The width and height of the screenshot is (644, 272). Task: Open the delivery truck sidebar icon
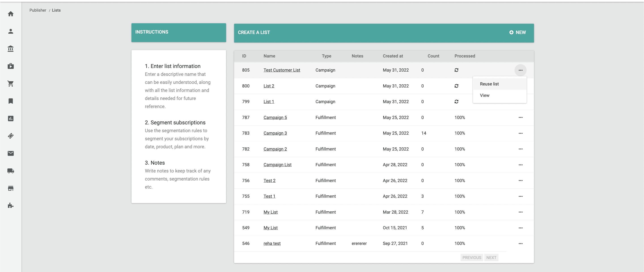11,171
